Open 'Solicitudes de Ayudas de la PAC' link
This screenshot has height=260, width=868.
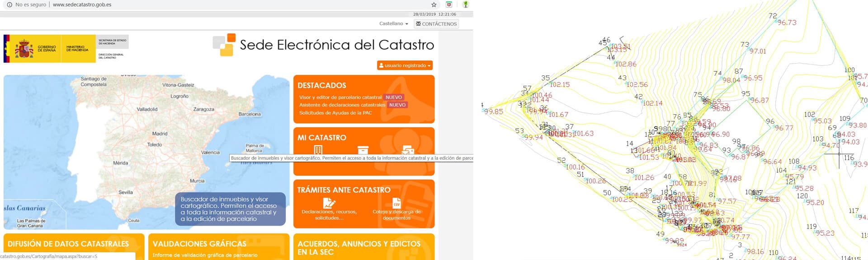[335, 113]
